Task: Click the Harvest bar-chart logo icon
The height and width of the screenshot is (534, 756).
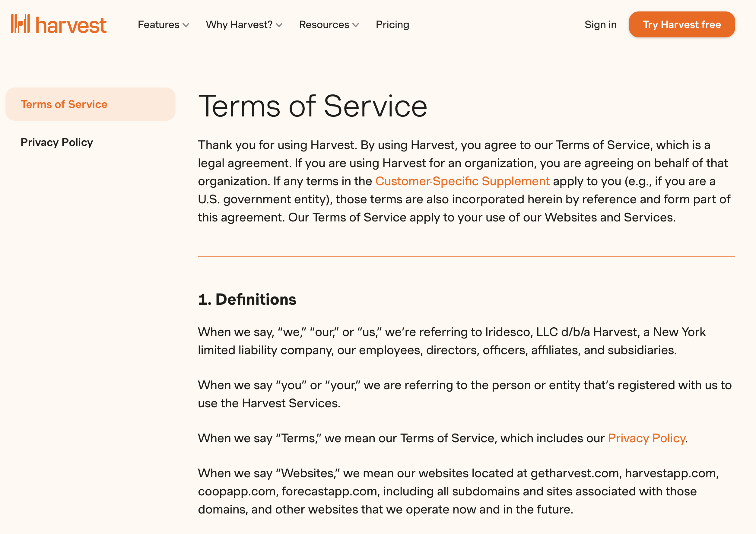Action: [x=21, y=24]
